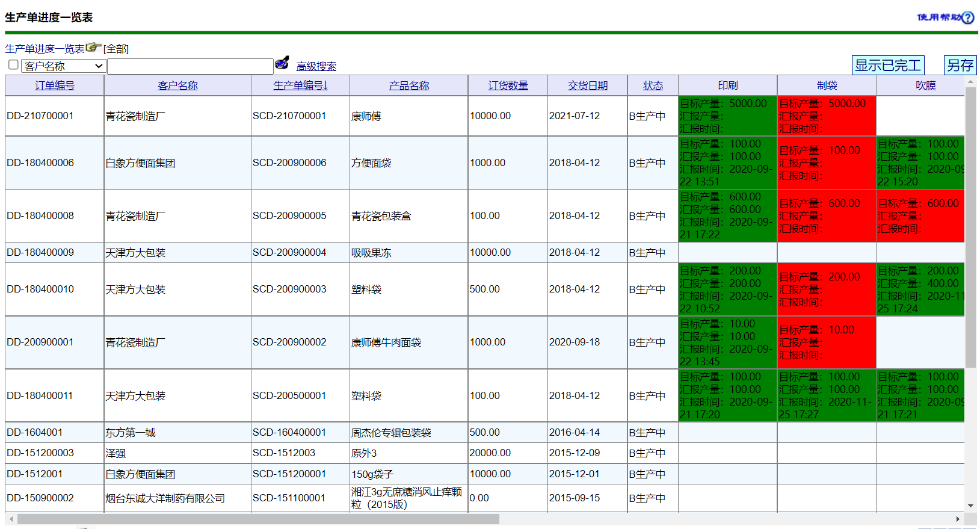Sort by 生产单编号 column header
Screen dimensions: 980x529
pyautogui.click(x=300, y=85)
